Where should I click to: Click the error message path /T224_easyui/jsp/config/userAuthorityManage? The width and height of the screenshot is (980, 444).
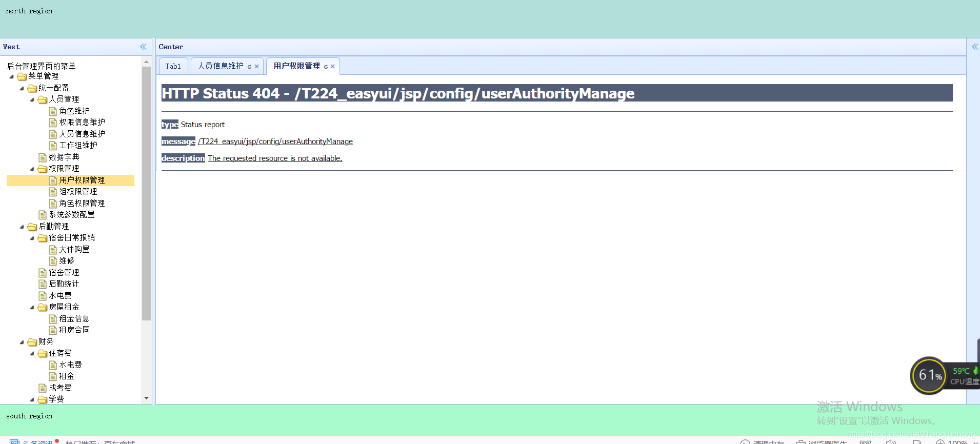pos(275,142)
